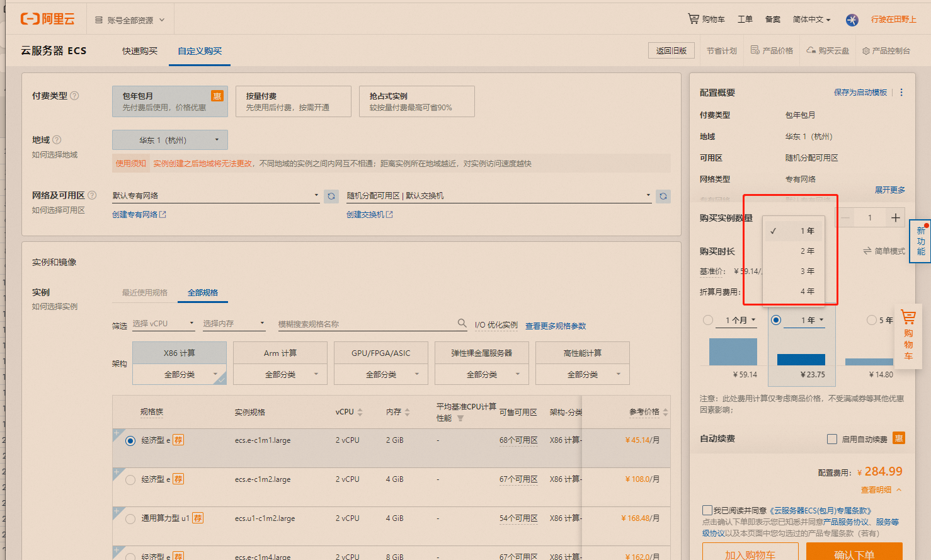
Task: Select the 抢占式实例 billing option
Action: (416, 101)
